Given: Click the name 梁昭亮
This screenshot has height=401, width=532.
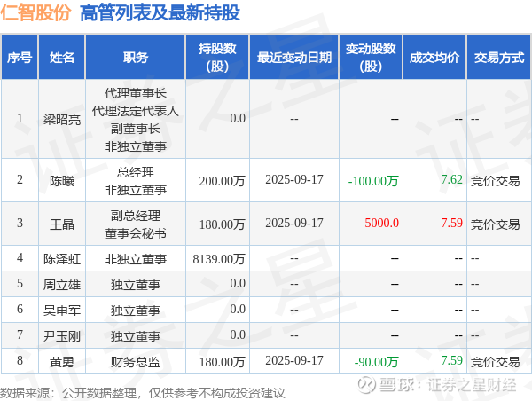Looking at the screenshot, I should [x=62, y=120].
